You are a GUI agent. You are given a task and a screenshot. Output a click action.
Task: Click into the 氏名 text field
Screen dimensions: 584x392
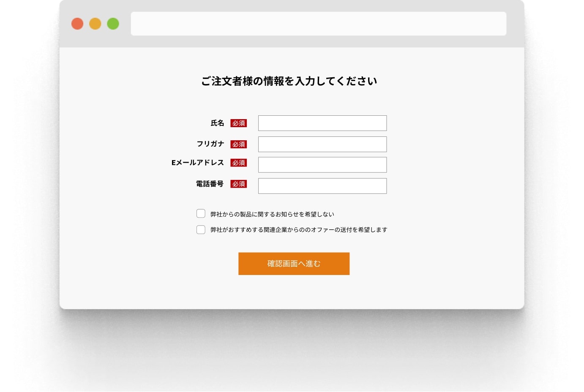(322, 123)
